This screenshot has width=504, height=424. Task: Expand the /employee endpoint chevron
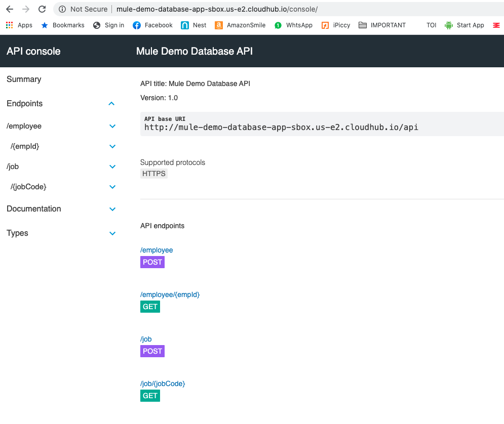tap(112, 126)
